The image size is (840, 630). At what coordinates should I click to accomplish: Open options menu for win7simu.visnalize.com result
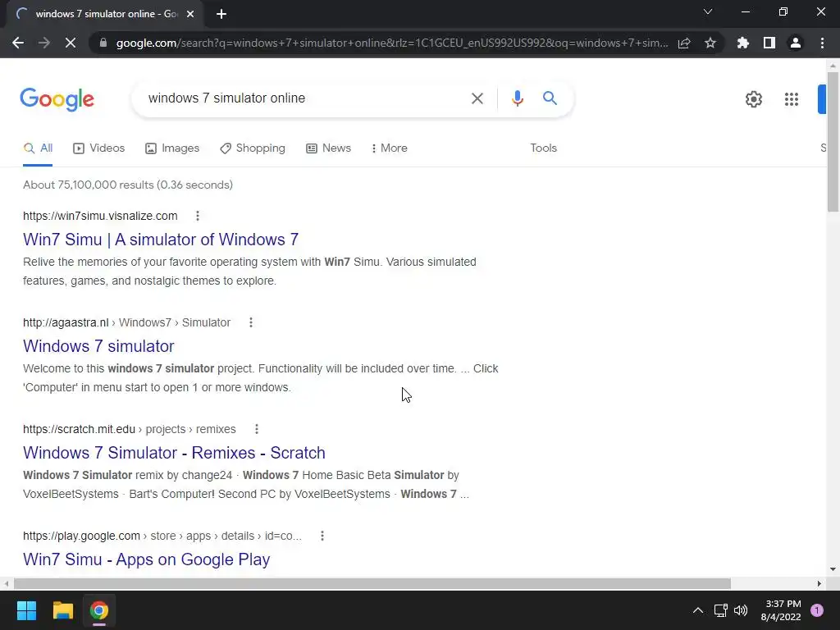198,216
